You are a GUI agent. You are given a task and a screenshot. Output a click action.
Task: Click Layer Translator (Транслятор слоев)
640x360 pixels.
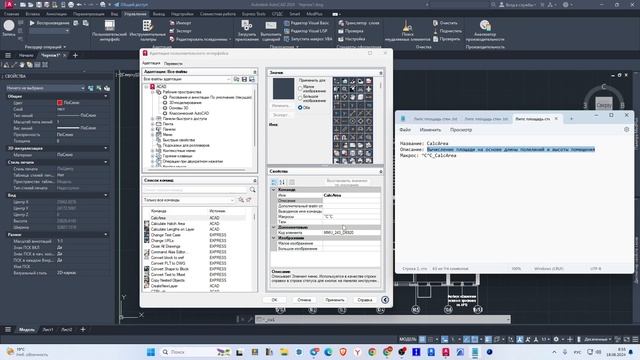359,23
